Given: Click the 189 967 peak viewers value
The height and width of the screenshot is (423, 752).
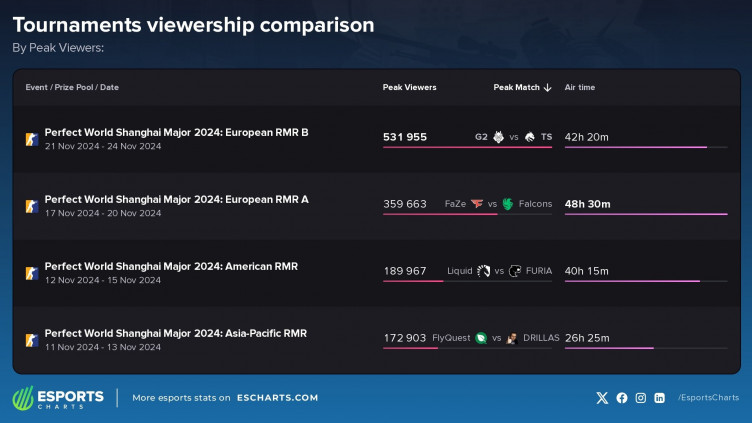Looking at the screenshot, I should pos(405,271).
